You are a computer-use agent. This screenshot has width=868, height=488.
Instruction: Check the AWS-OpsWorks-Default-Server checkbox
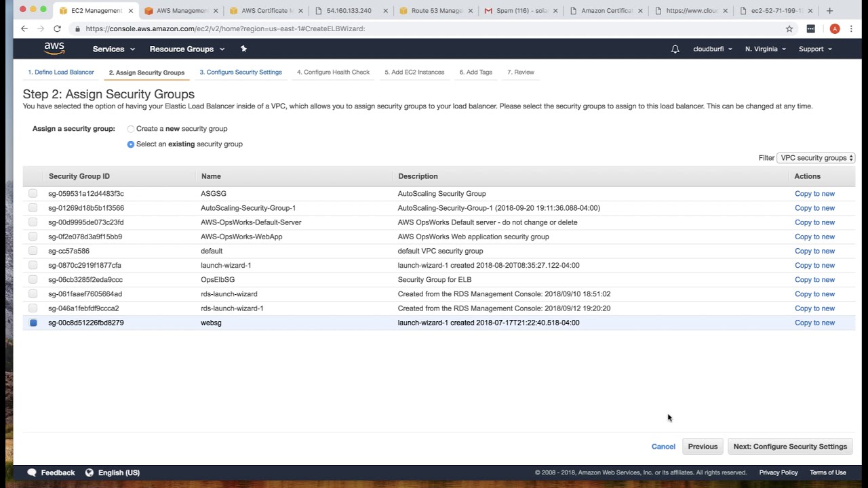pos(33,222)
